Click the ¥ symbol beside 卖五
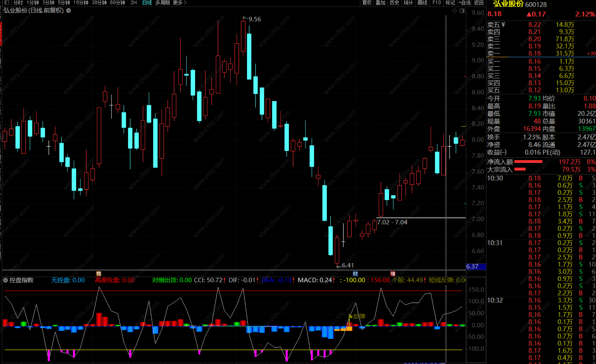Screen dimensions: 596x364 pyautogui.click(x=503, y=25)
